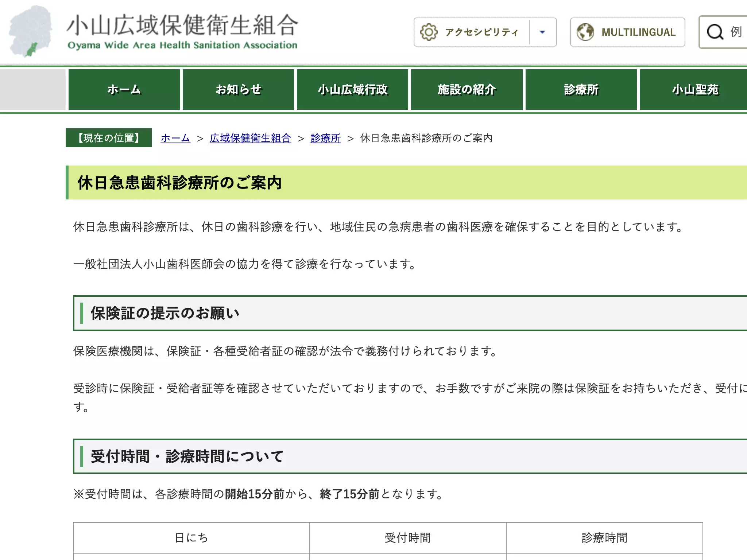This screenshot has height=560, width=747.
Task: Click the bold 開始15分前 text
Action: pos(255,494)
